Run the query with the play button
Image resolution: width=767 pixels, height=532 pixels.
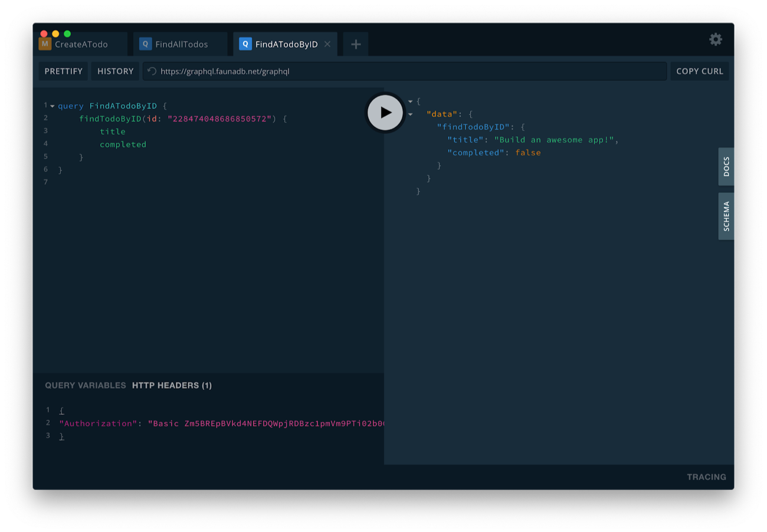[x=385, y=112]
